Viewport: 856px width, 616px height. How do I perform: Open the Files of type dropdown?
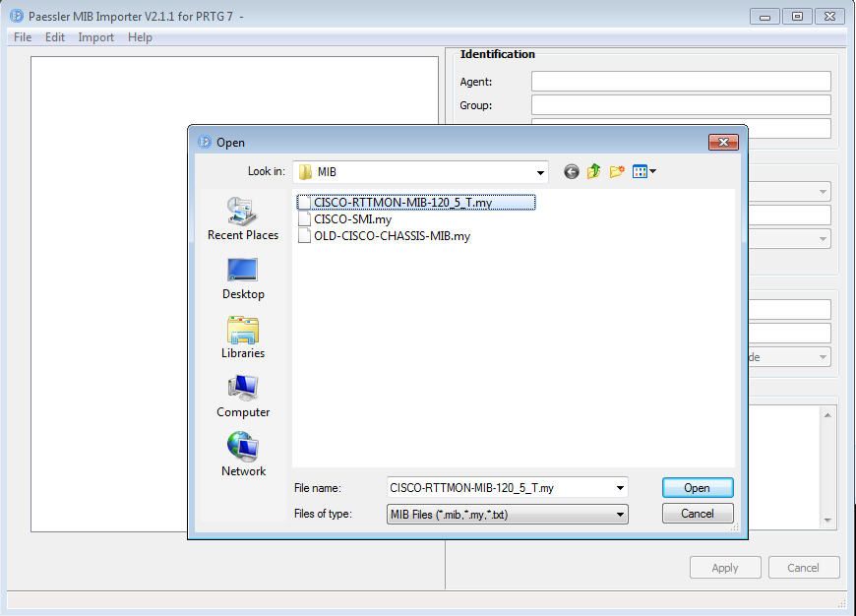pyautogui.click(x=620, y=515)
